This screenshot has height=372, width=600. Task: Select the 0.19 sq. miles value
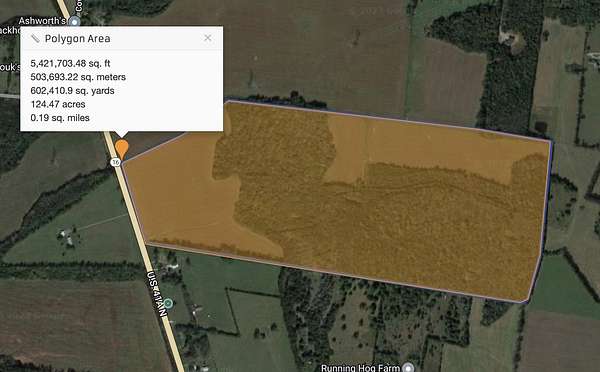(60, 118)
